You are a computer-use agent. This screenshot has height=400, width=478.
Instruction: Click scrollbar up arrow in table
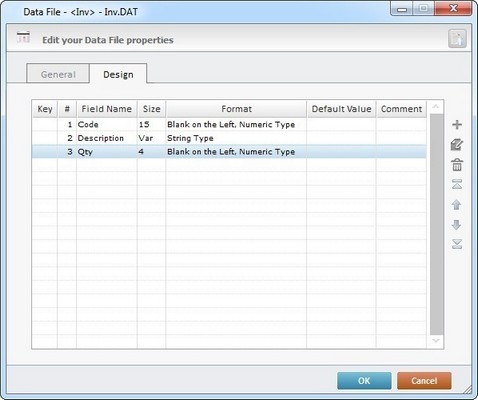tap(435, 107)
